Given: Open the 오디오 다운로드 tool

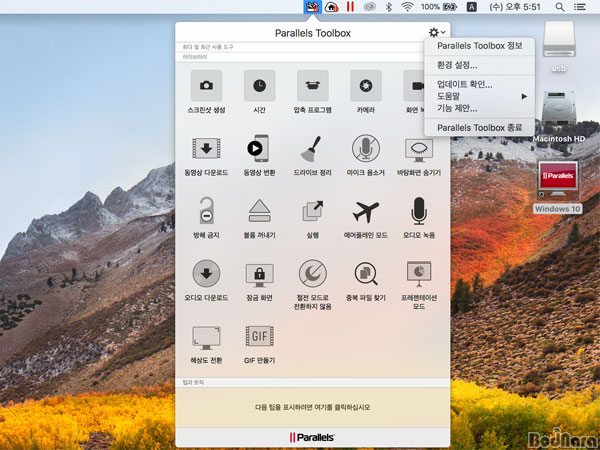Looking at the screenshot, I should pyautogui.click(x=206, y=280).
